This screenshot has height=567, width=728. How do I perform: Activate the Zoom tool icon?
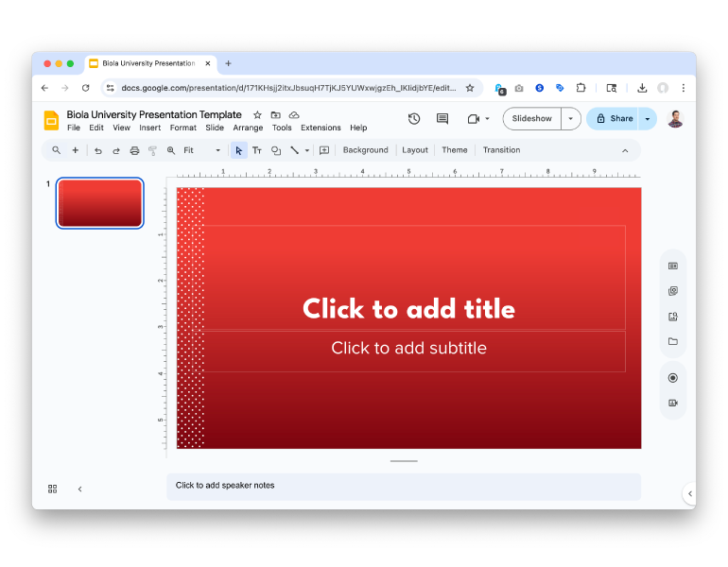[171, 150]
